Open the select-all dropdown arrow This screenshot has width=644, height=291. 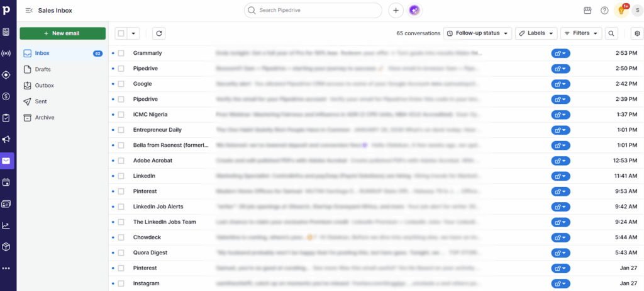tap(133, 33)
